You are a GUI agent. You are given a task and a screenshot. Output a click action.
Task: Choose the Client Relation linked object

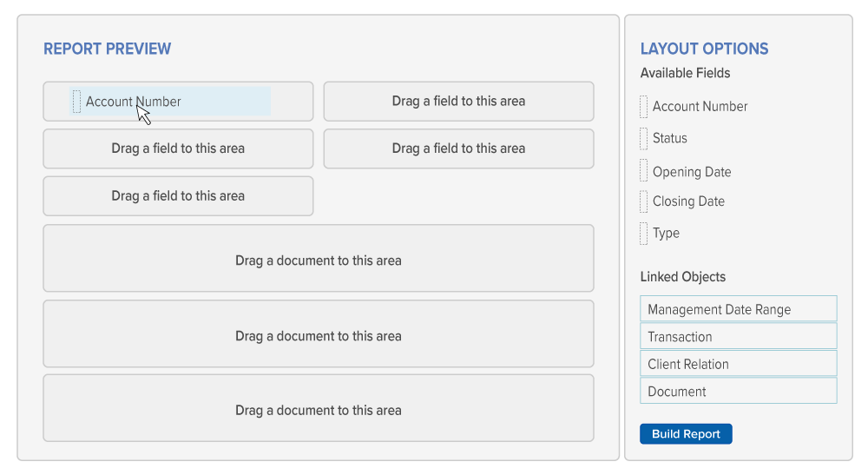pos(738,364)
